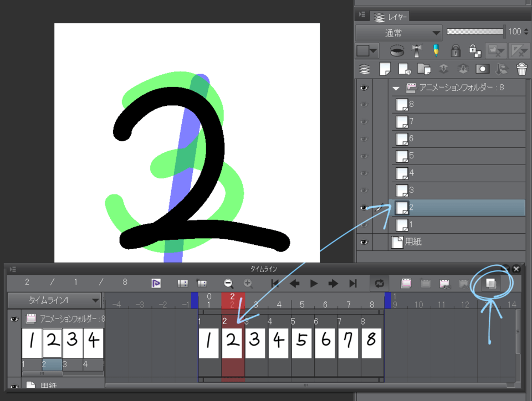This screenshot has width=532, height=401.
Task: Toggle loop playback in timeline
Action: pos(378,283)
